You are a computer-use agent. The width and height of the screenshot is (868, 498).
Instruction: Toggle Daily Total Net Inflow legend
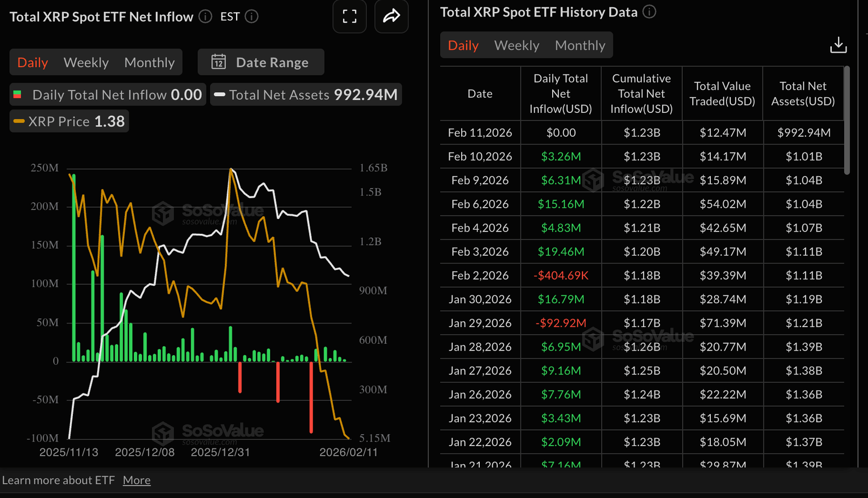pyautogui.click(x=107, y=95)
